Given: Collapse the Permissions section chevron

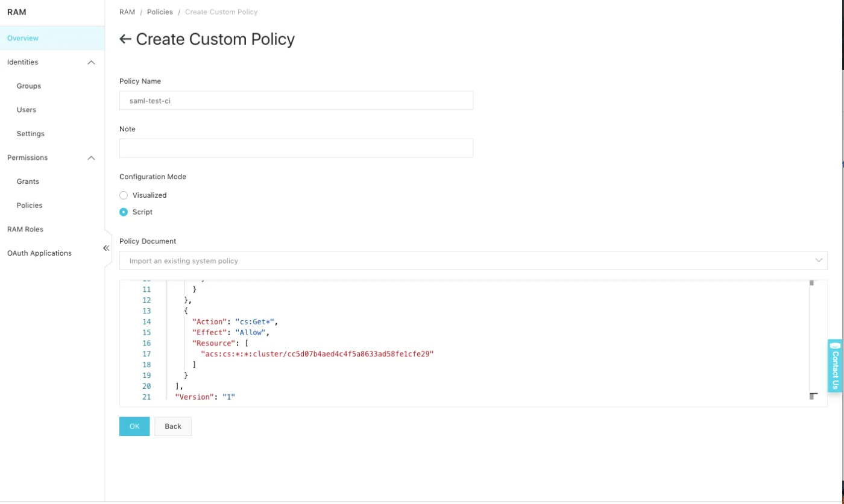Looking at the screenshot, I should pyautogui.click(x=92, y=158).
